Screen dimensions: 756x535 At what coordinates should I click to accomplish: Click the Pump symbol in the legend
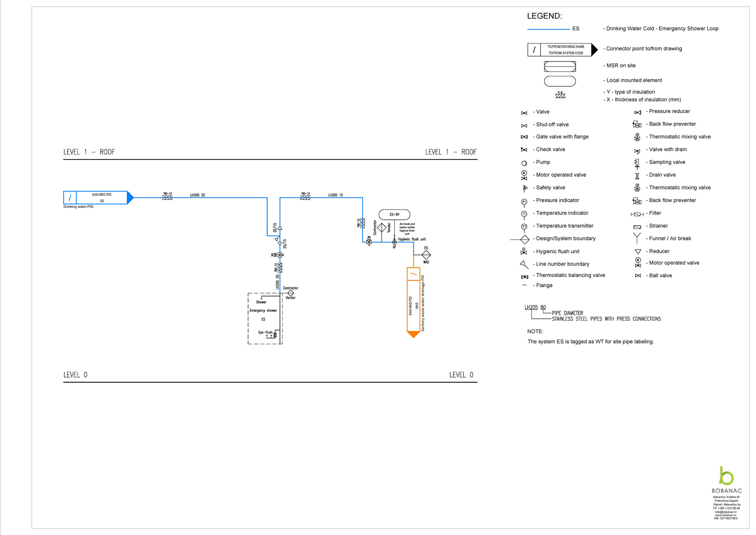[x=524, y=163]
